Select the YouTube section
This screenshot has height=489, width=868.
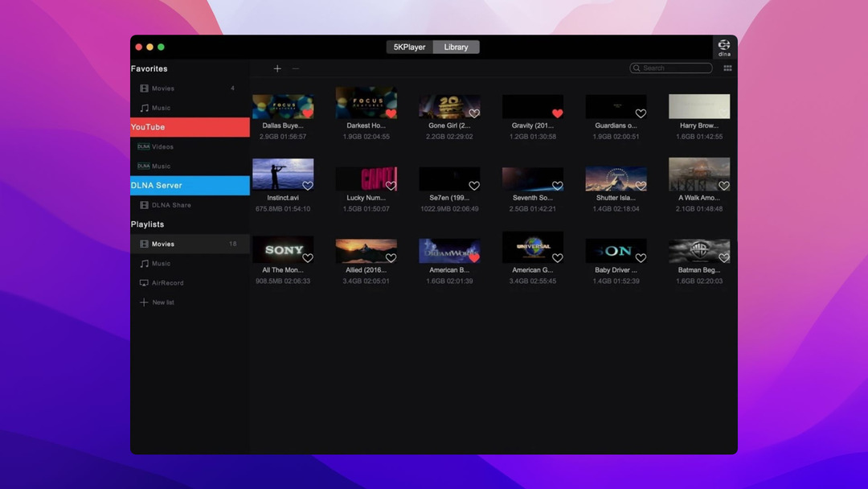coord(190,127)
